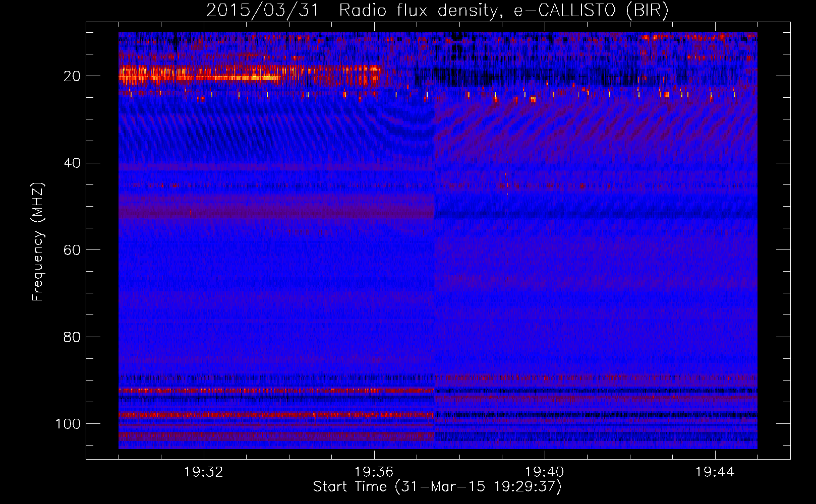Click the 'Frequency (MHZ)' axis label
The height and width of the screenshot is (504, 816).
point(38,242)
